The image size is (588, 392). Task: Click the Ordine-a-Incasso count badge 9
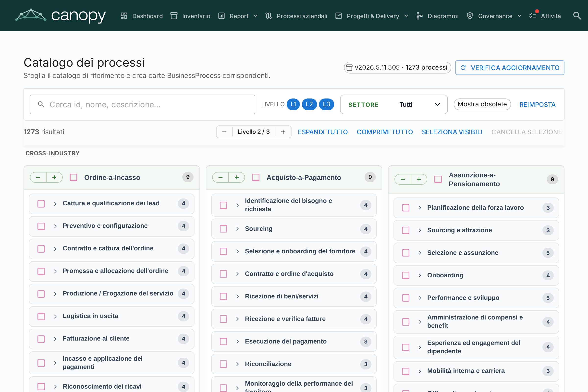pos(188,177)
